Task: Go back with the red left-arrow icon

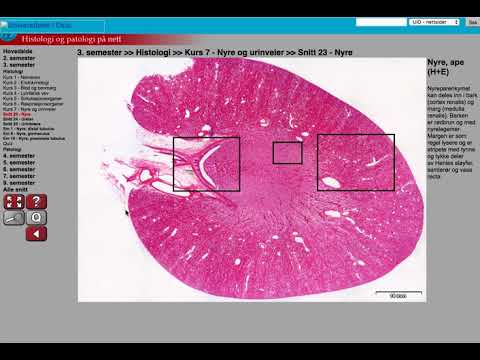Action: click(x=36, y=234)
